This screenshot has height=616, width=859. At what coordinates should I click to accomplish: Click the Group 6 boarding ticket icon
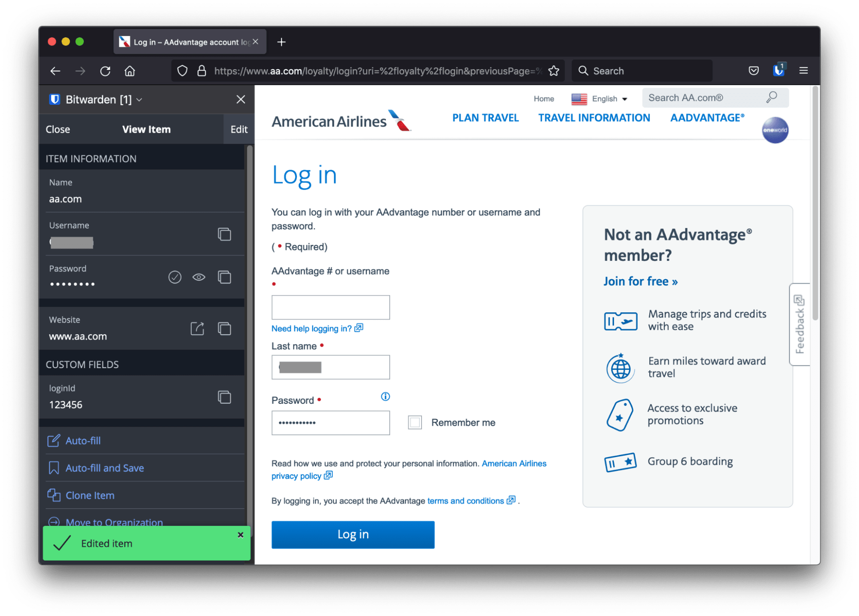pyautogui.click(x=620, y=462)
